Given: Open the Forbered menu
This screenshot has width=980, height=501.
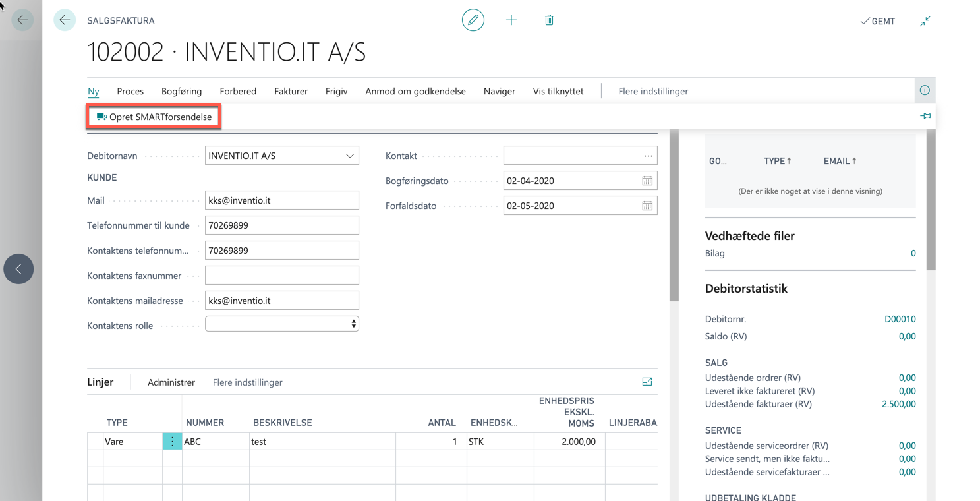Looking at the screenshot, I should coord(238,91).
